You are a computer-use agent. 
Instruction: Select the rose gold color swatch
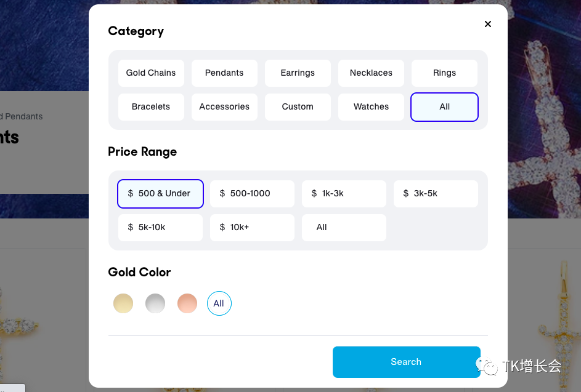187,303
